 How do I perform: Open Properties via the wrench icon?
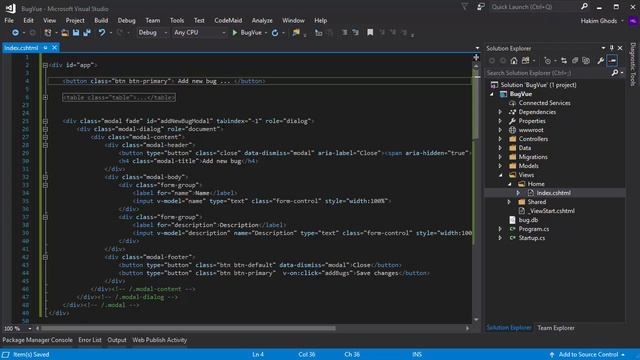[x=600, y=61]
